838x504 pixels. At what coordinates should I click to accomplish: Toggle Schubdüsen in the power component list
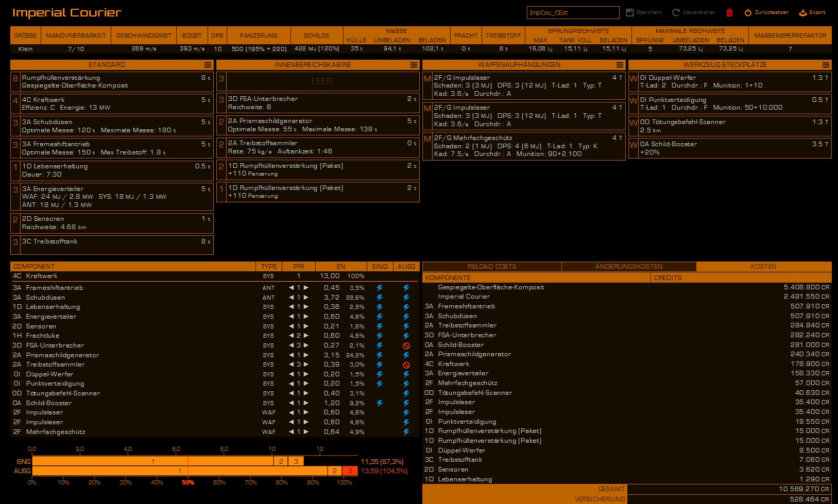(x=45, y=298)
